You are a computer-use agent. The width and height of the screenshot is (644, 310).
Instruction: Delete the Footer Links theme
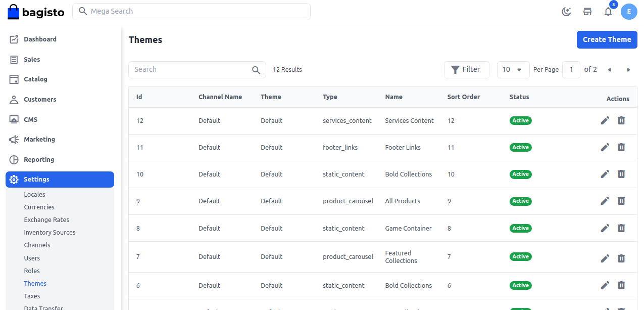coord(621,147)
